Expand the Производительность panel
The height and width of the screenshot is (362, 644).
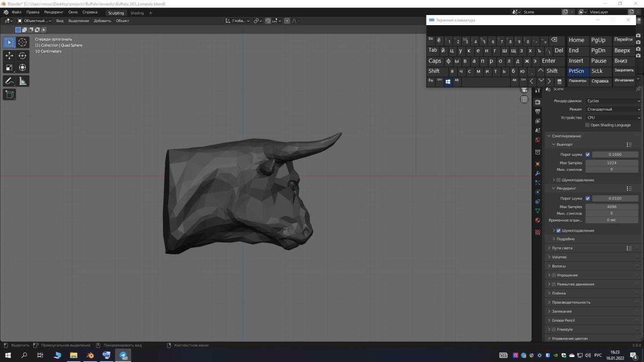(571, 302)
